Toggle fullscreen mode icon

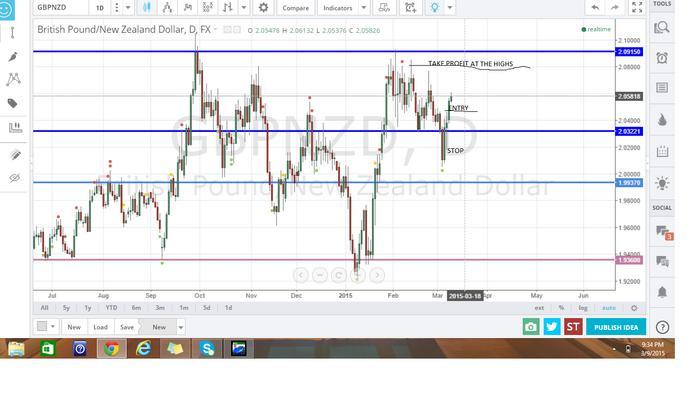(x=637, y=8)
